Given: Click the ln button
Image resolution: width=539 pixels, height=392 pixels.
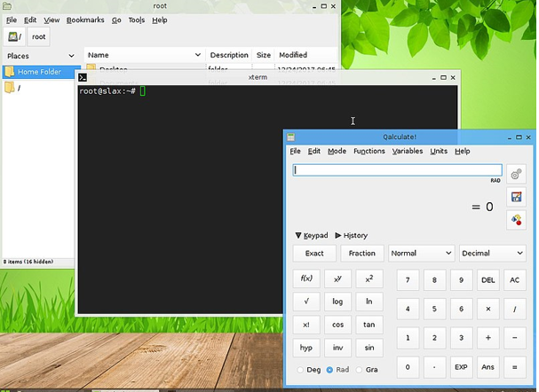Looking at the screenshot, I should tap(369, 301).
